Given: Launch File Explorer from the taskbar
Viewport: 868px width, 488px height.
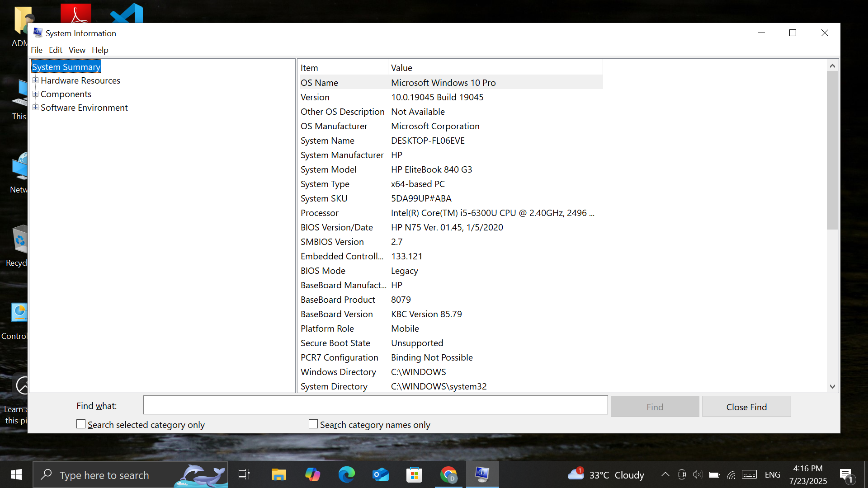Looking at the screenshot, I should tap(278, 474).
